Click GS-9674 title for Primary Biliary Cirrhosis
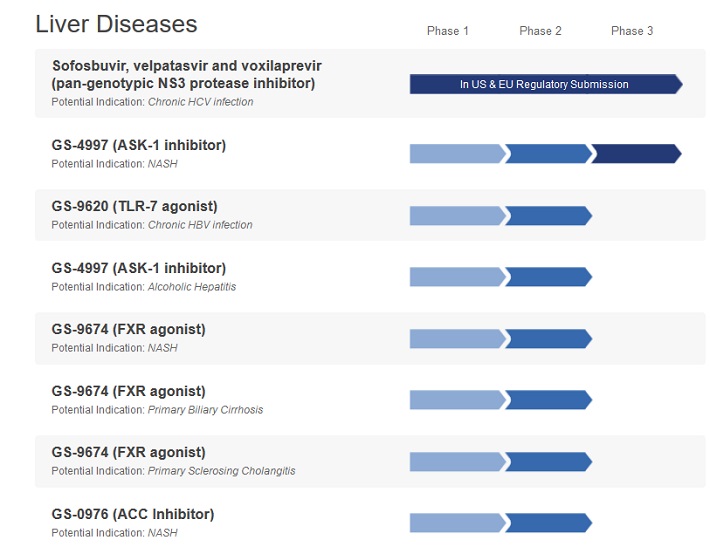Screen dimensions: 710x547 pyautogui.click(x=128, y=391)
